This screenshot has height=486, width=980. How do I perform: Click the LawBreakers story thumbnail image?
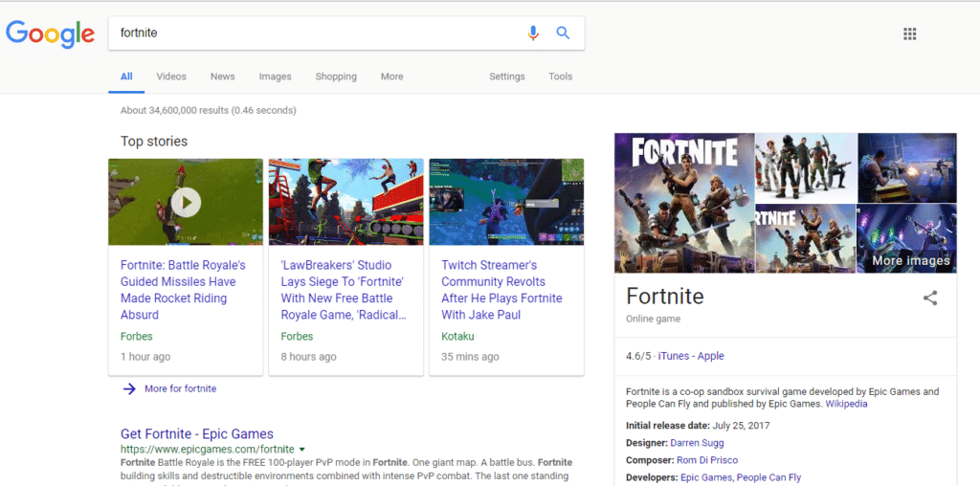[346, 202]
